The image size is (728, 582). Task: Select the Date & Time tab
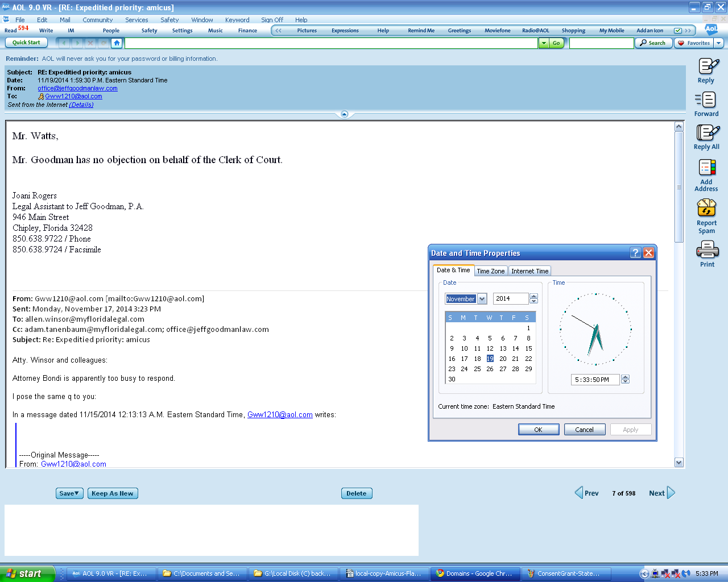(453, 271)
